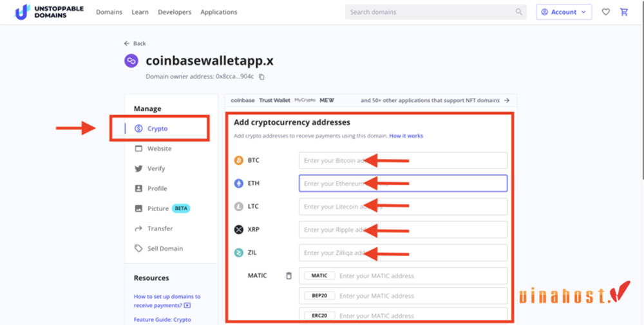Click the Transfer arrow icon

click(x=138, y=228)
